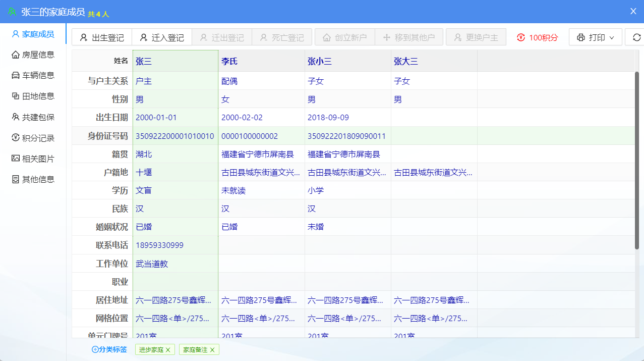Image resolution: width=644 pixels, height=361 pixels.
Task: Click the 出生登记 button
Action: [x=102, y=37]
